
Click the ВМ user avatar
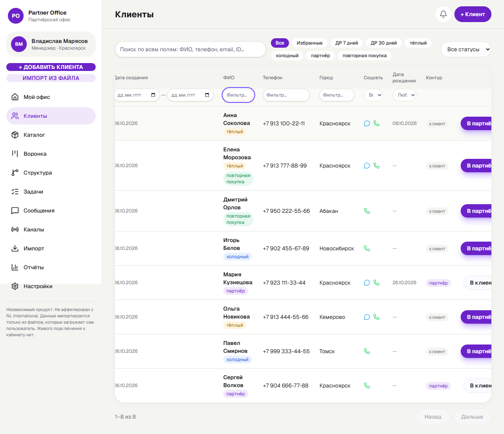tap(19, 44)
